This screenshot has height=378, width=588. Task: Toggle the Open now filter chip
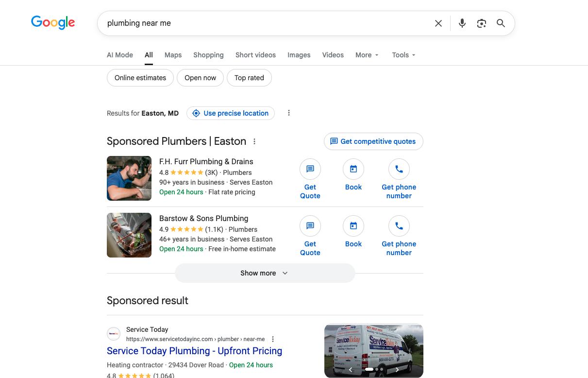click(200, 78)
